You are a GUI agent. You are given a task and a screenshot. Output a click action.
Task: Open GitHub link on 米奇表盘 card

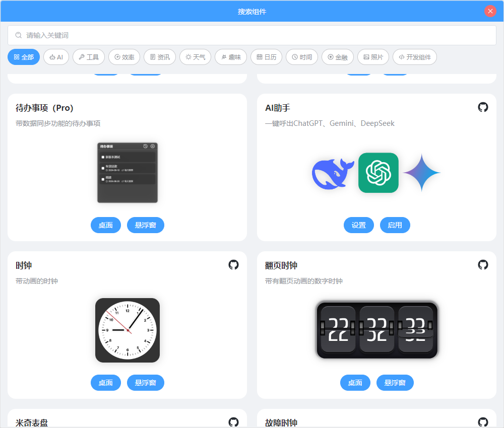pyautogui.click(x=233, y=422)
